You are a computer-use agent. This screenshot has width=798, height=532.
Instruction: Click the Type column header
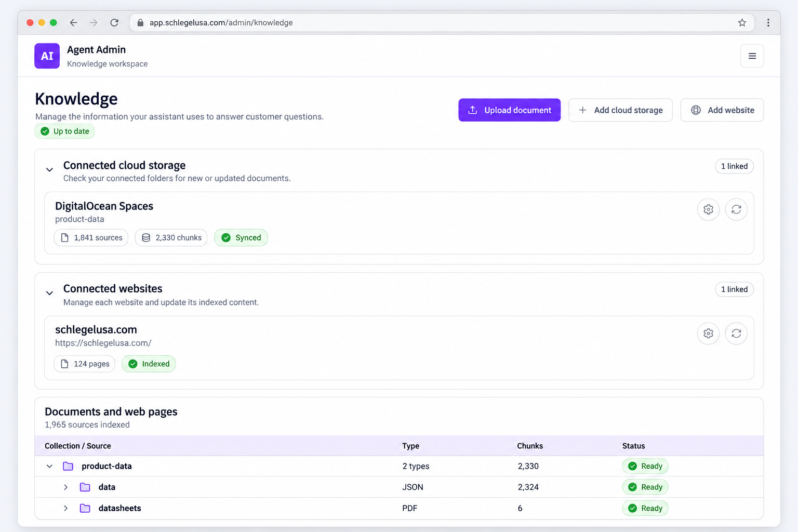410,446
